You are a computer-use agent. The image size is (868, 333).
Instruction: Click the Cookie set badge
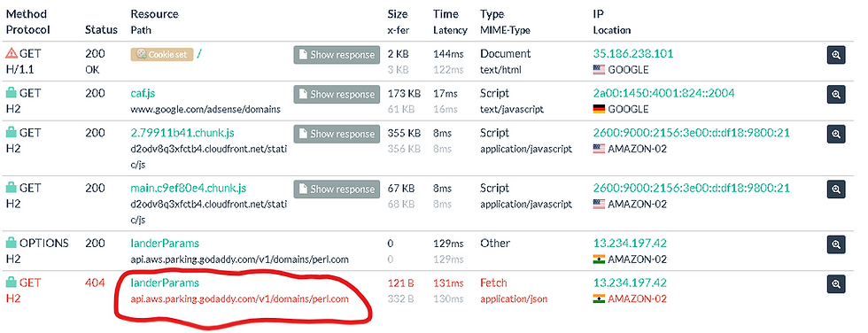(x=161, y=54)
